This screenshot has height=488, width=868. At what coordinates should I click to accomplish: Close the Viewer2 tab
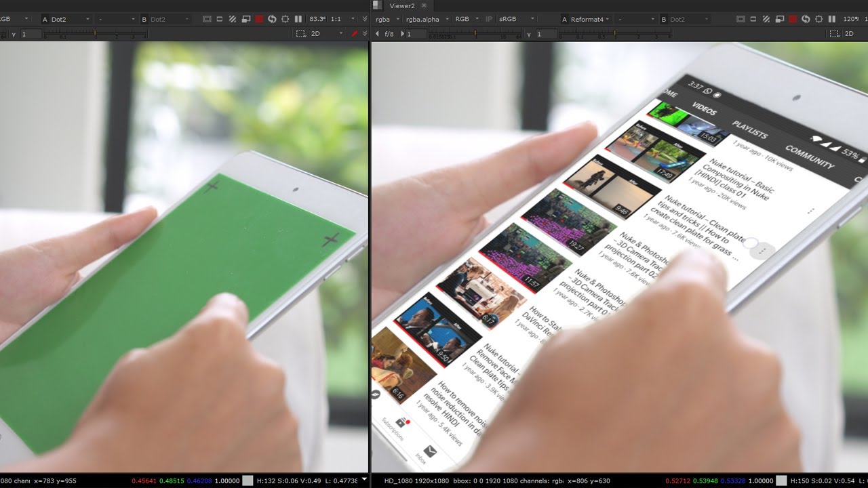click(425, 5)
